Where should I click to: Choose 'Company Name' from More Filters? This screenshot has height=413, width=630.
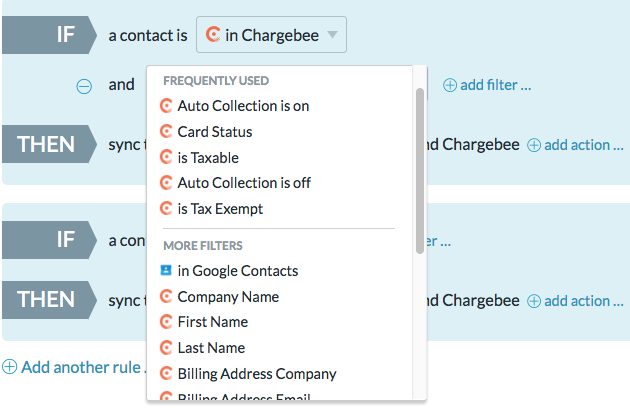[228, 297]
